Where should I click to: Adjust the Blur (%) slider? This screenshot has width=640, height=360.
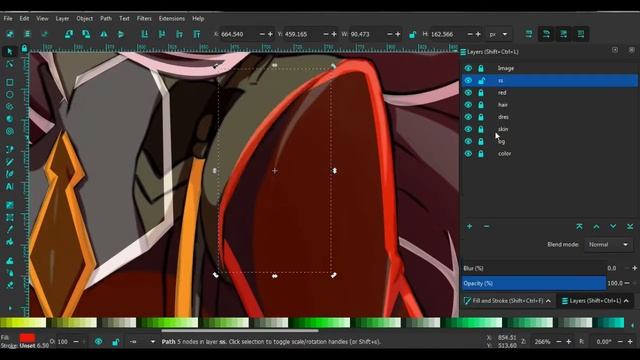(534, 268)
